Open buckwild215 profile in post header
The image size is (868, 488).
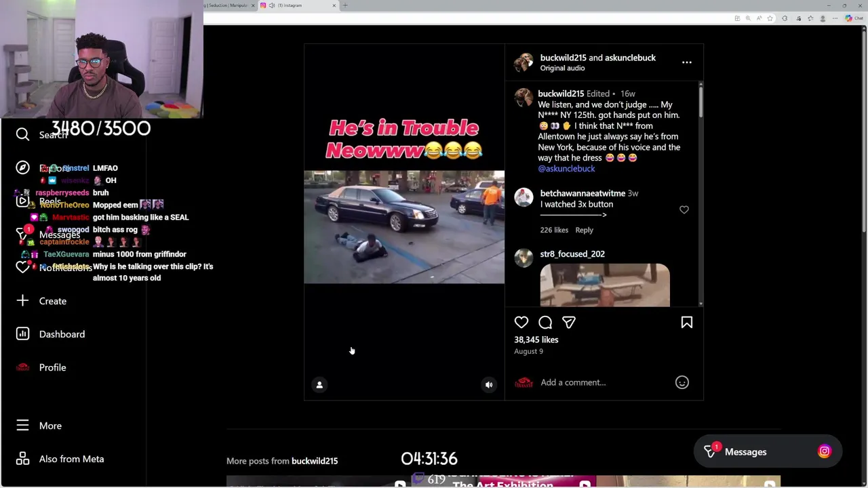(x=563, y=58)
